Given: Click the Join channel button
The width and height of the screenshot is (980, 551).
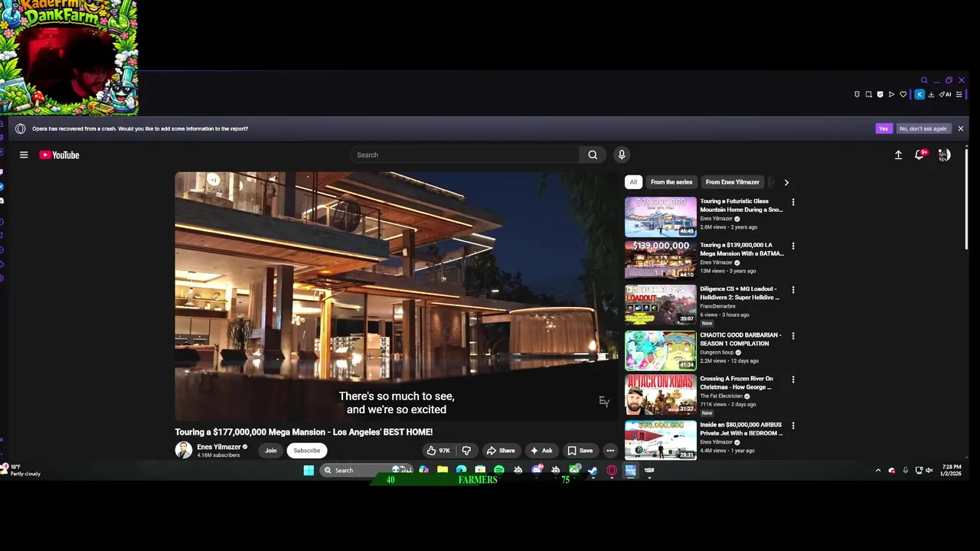Looking at the screenshot, I should click(270, 451).
